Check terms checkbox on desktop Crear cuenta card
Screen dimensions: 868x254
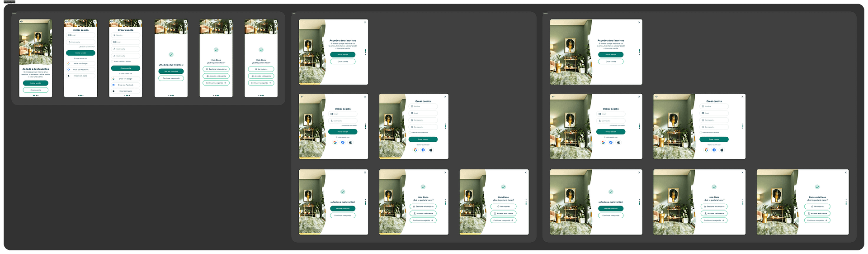(x=701, y=132)
